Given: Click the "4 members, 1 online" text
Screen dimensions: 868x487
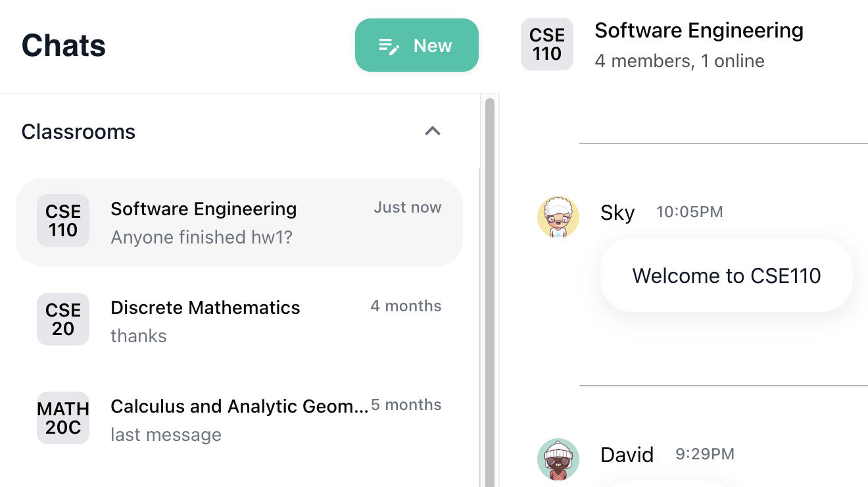Looking at the screenshot, I should 679,61.
